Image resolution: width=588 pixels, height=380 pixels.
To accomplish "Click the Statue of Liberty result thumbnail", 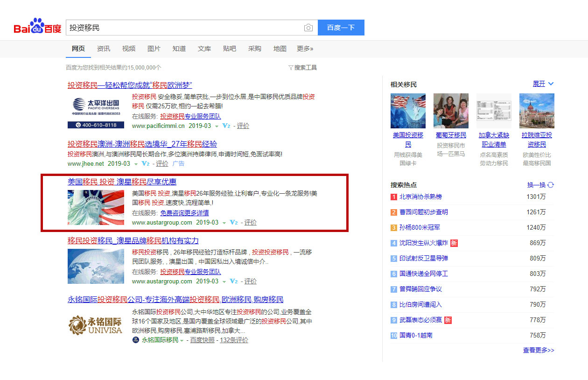I will tap(96, 208).
